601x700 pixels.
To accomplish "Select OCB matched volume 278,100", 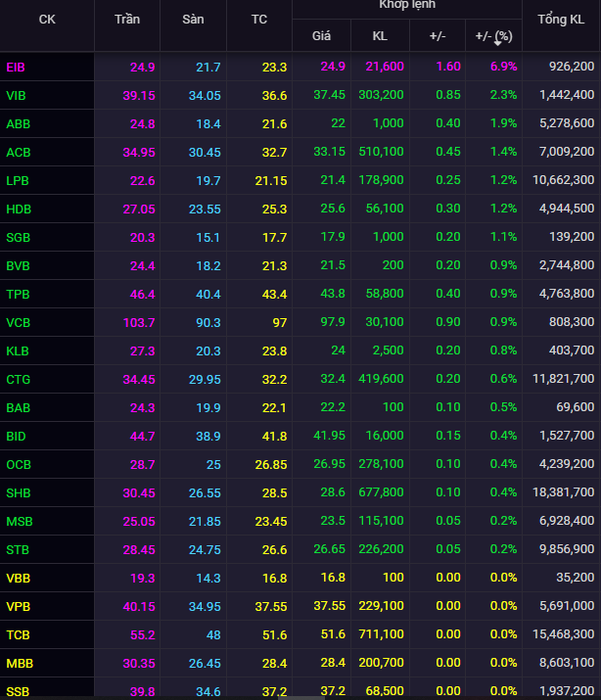I will 381,464.
